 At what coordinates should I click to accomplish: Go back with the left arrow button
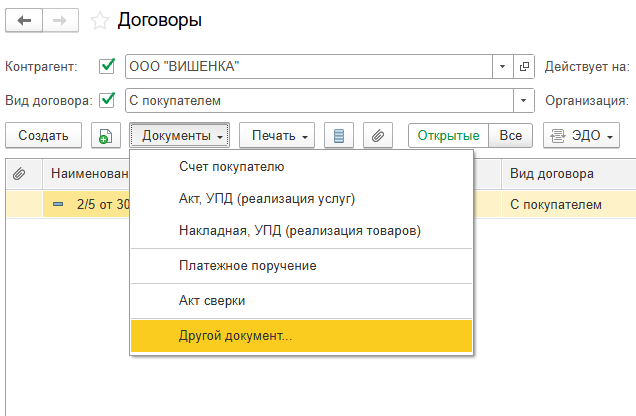point(24,20)
